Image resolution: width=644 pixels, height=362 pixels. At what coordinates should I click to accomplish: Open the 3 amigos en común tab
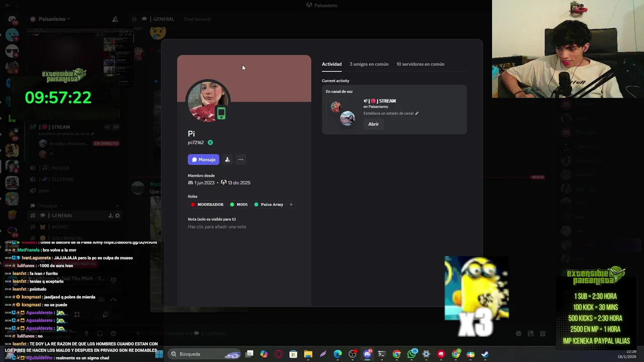[x=369, y=64]
